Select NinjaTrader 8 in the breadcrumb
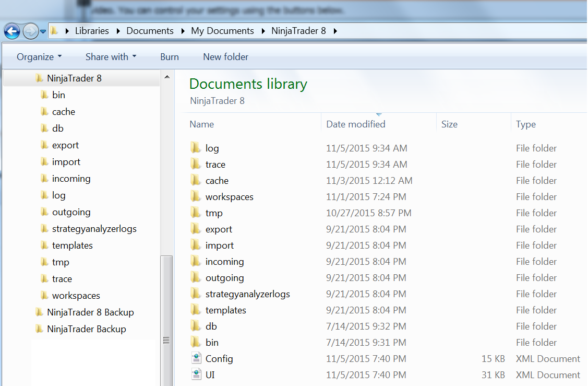This screenshot has width=588, height=386. coord(298,31)
